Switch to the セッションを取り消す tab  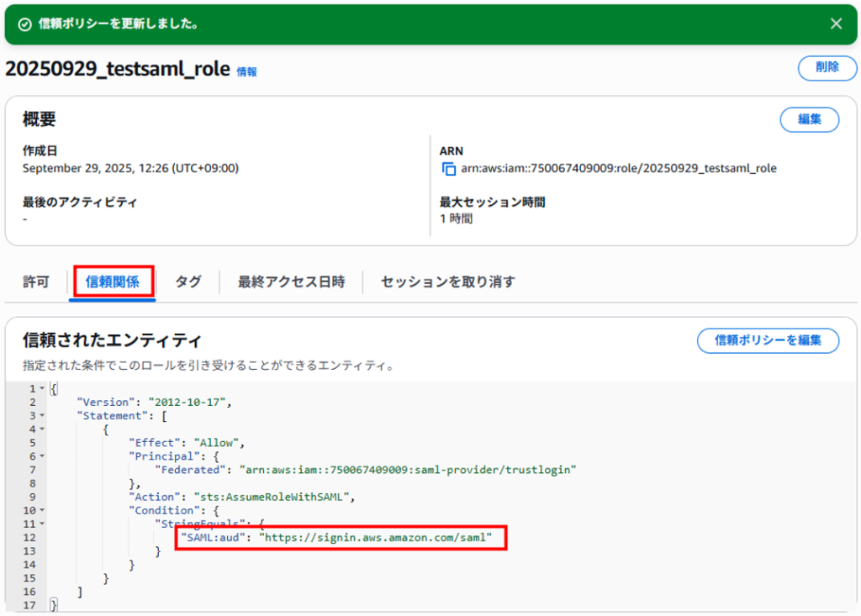click(447, 282)
